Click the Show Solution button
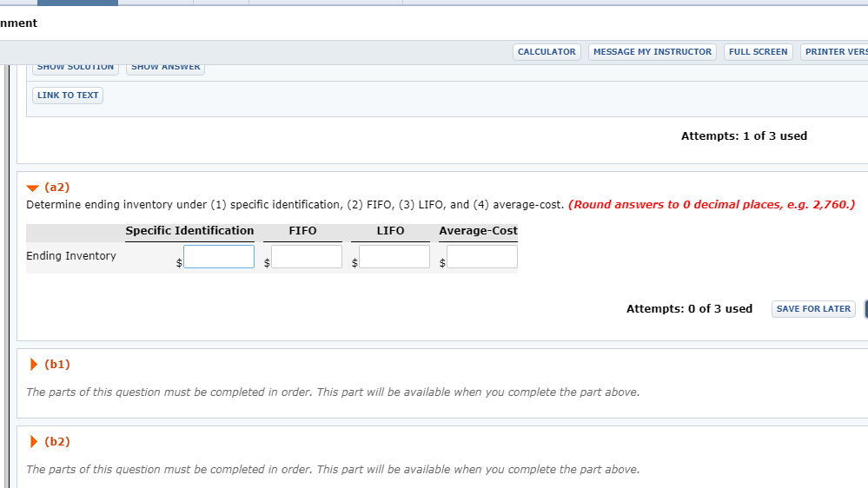The height and width of the screenshot is (488, 868). pos(76,69)
